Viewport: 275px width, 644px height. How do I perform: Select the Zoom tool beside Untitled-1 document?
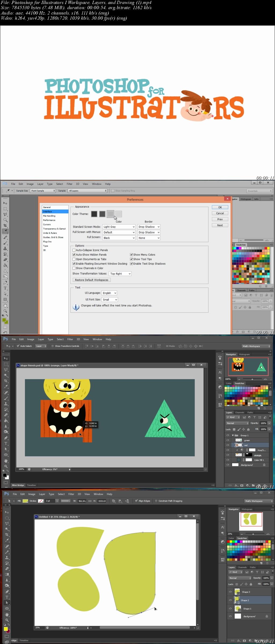point(7,620)
